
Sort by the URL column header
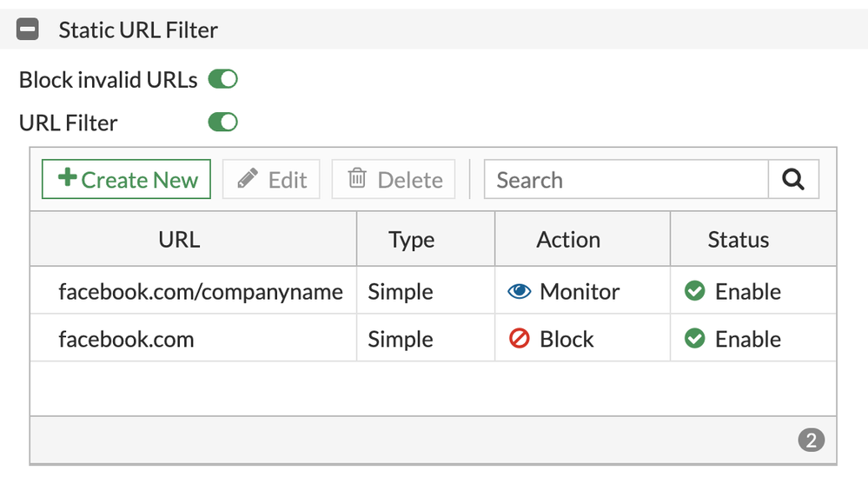tap(179, 240)
